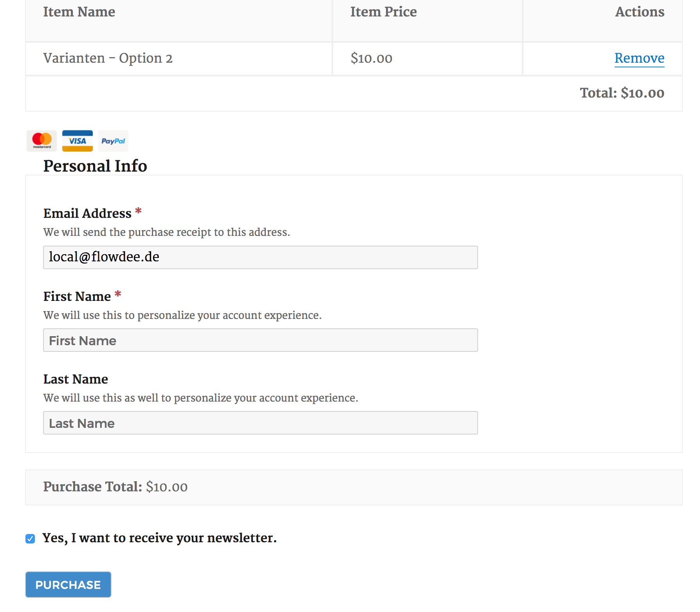
Task: Remove Varianten – Option 2 from cart
Action: coord(639,58)
